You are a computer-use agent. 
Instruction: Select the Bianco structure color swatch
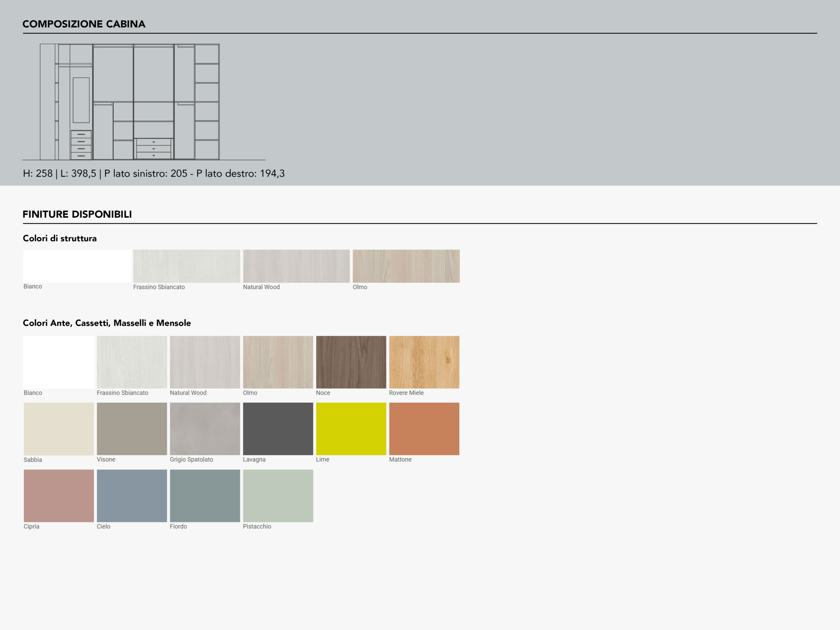click(77, 266)
